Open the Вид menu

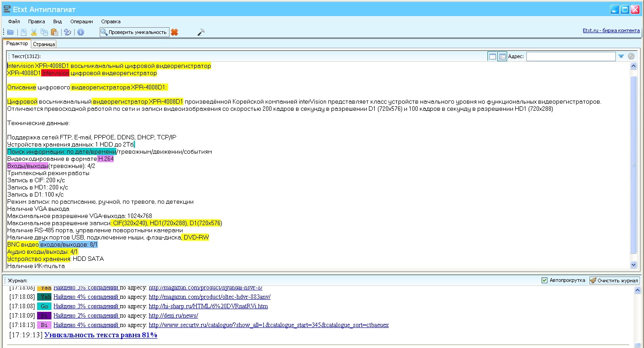pos(57,21)
